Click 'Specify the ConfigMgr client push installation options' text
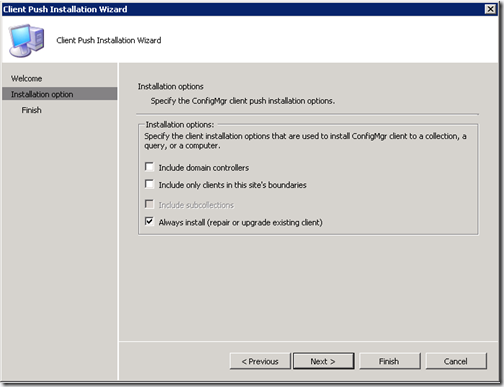 click(x=243, y=101)
